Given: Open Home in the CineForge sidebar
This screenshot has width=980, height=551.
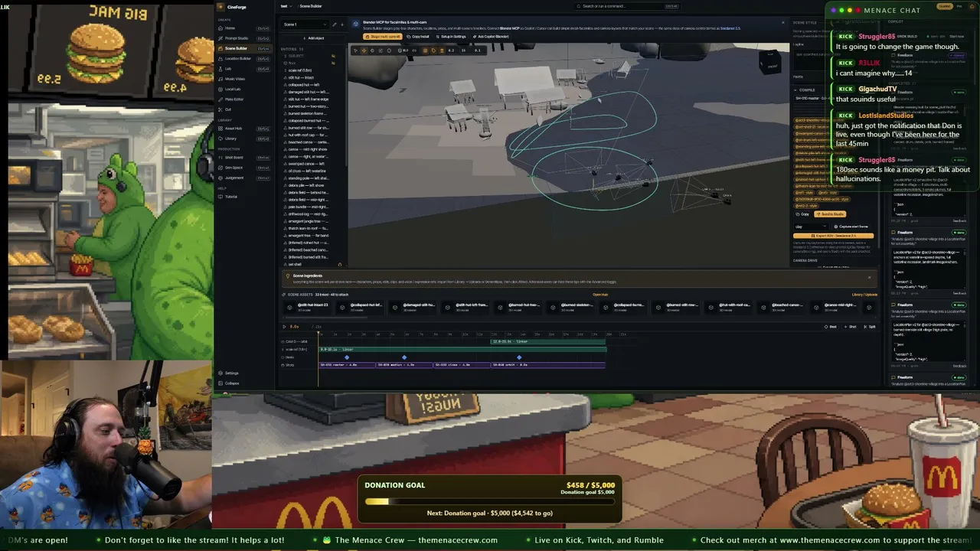Looking at the screenshot, I should (243, 28).
